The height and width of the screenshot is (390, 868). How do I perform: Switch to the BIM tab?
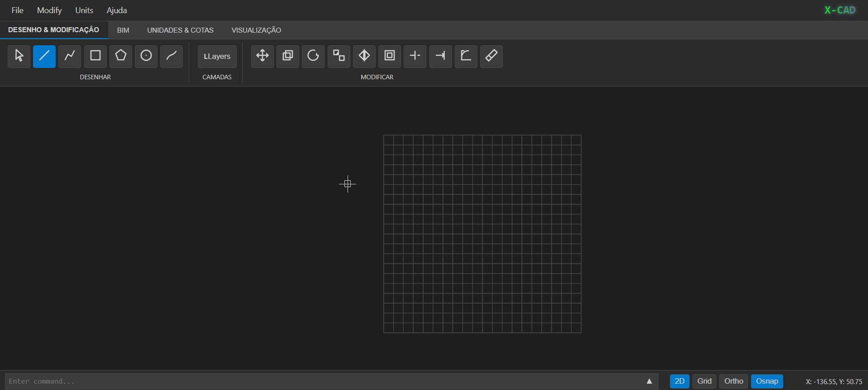[x=123, y=30]
